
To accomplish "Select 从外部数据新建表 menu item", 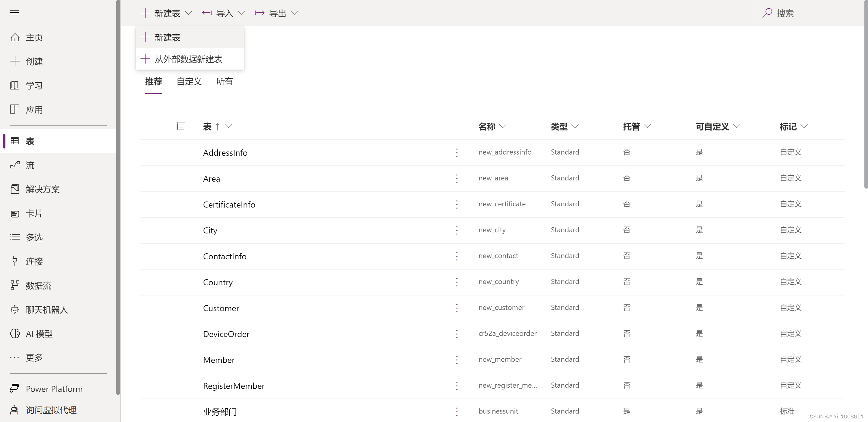I will pos(188,59).
